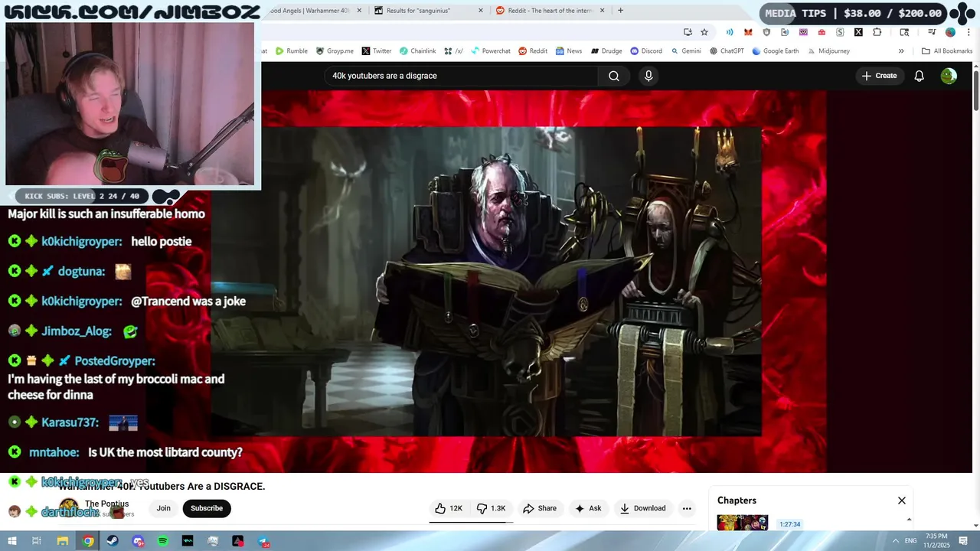Open the Powerchat bookmark
The image size is (980, 551).
click(x=491, y=51)
